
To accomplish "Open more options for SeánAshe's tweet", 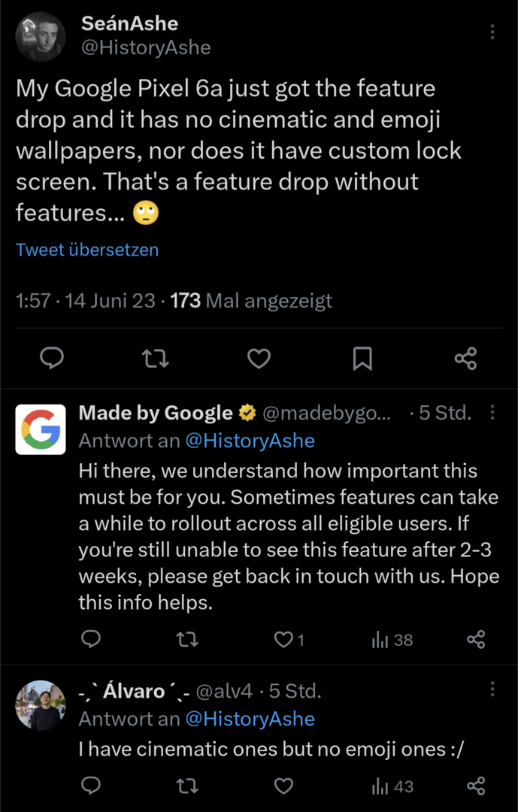I will click(492, 32).
